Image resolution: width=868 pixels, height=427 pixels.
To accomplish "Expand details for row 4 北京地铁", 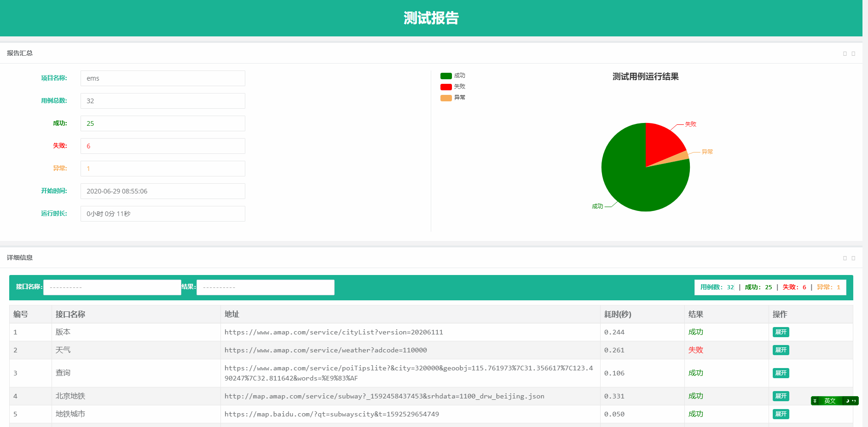I will (x=781, y=396).
